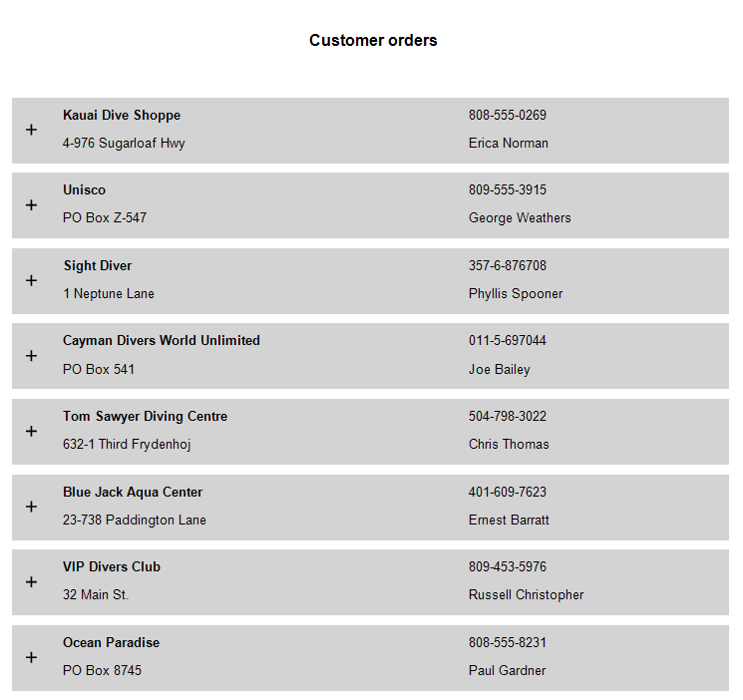Click the 23-738 Paddington Lane address
This screenshot has height=700, width=743.
click(x=135, y=521)
